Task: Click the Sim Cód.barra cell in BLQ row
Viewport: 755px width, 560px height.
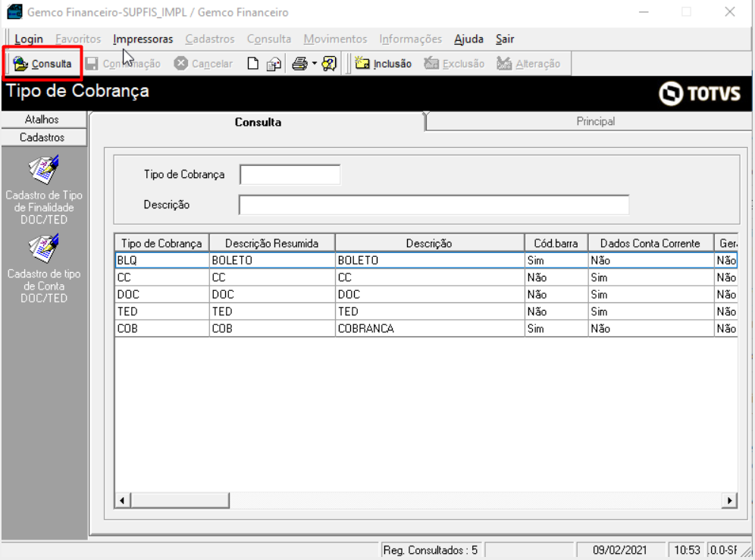Action: coord(556,260)
